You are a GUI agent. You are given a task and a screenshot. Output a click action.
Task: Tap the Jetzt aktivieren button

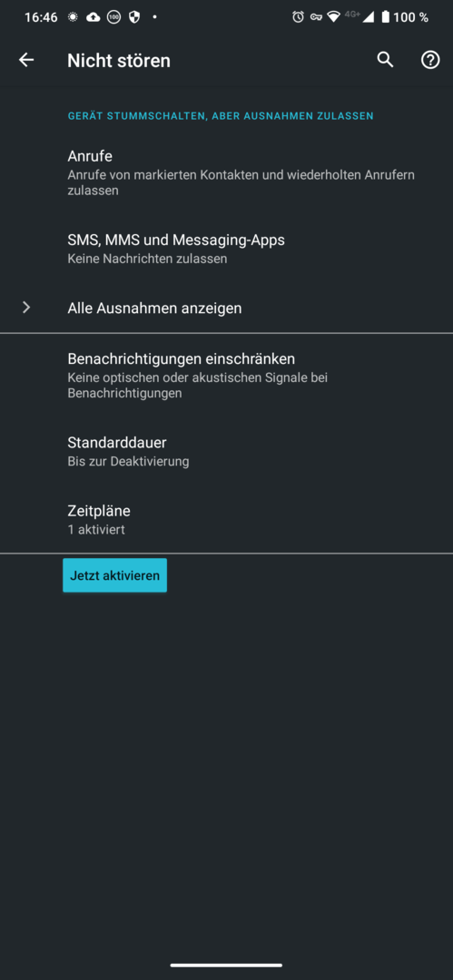coord(114,575)
